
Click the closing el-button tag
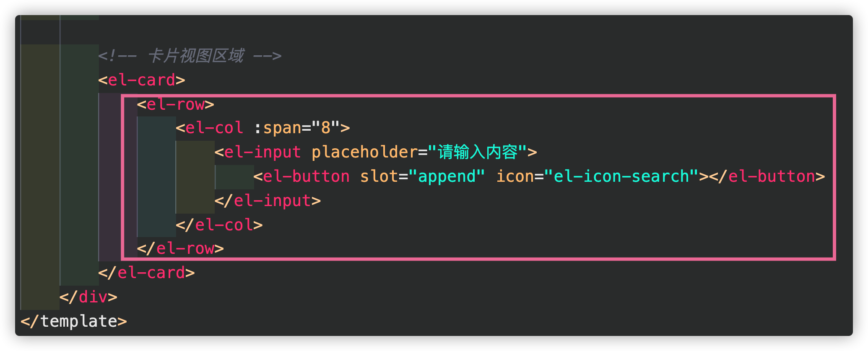[x=767, y=176]
